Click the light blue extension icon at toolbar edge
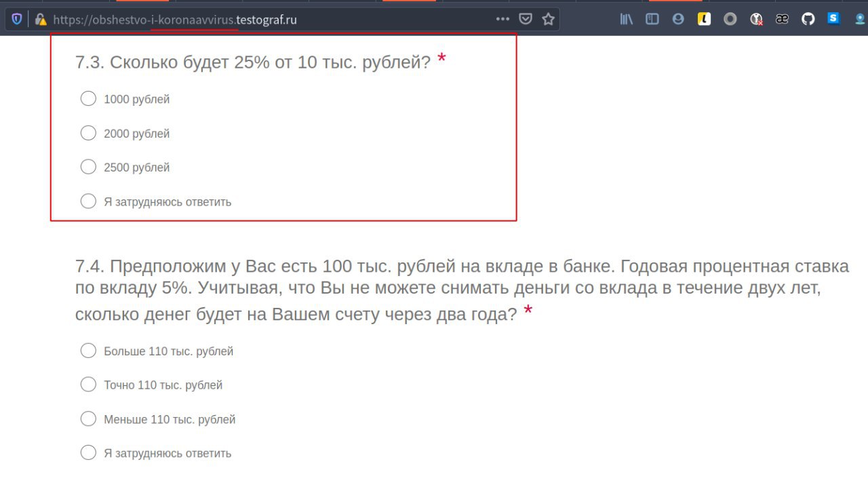Image resolution: width=868 pixels, height=493 pixels. [x=860, y=19]
